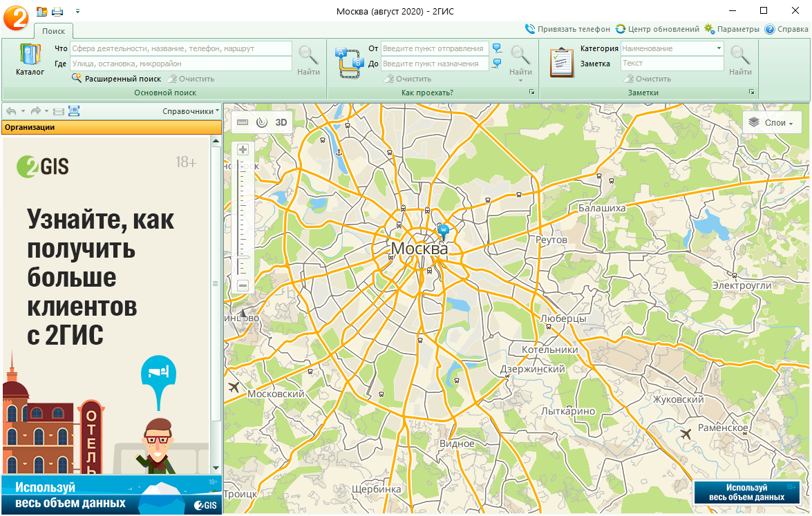The image size is (812, 516).
Task: Click Привязать телефон link
Action: coord(567,29)
